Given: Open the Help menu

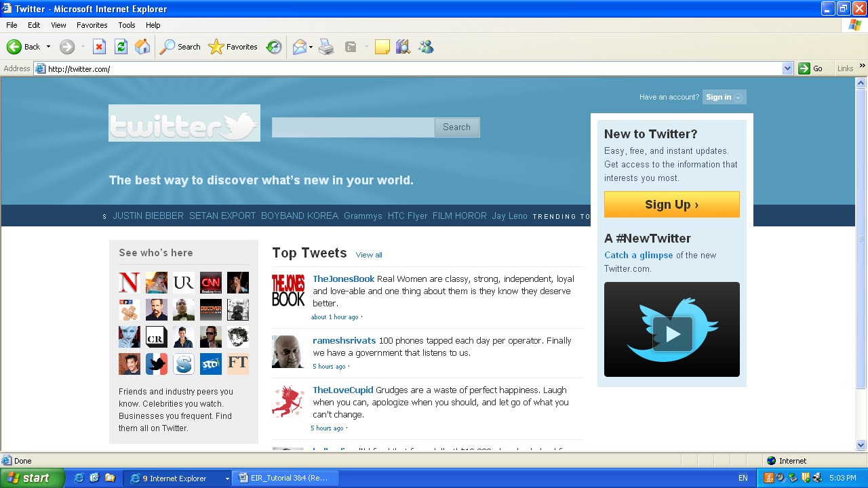Looking at the screenshot, I should point(153,25).
